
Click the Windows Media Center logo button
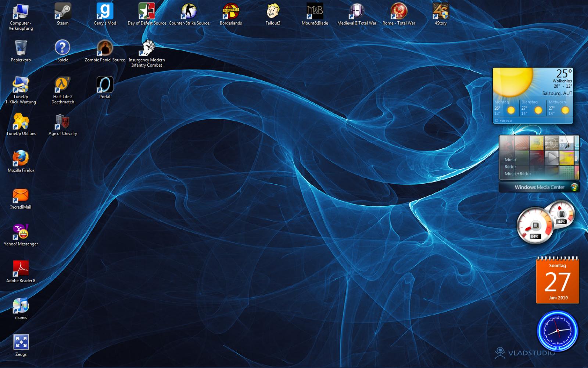coord(574,187)
